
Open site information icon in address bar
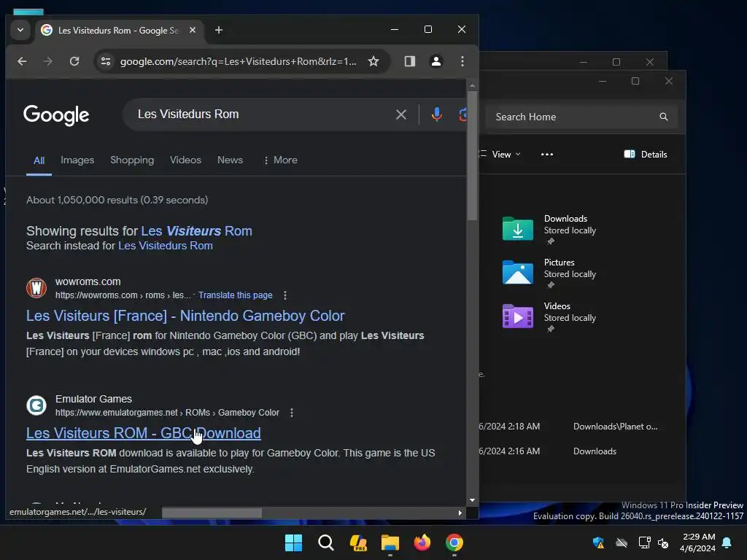(106, 61)
